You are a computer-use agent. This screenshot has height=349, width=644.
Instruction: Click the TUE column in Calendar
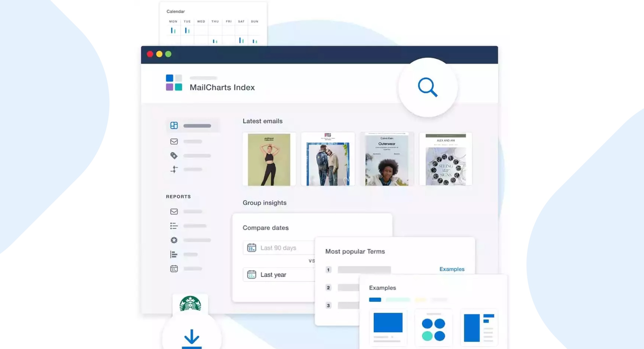(187, 21)
